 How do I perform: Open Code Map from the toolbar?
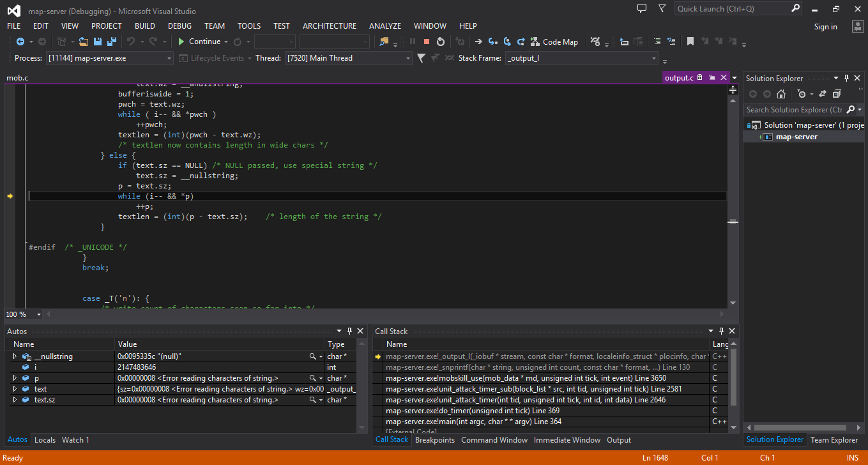click(554, 42)
